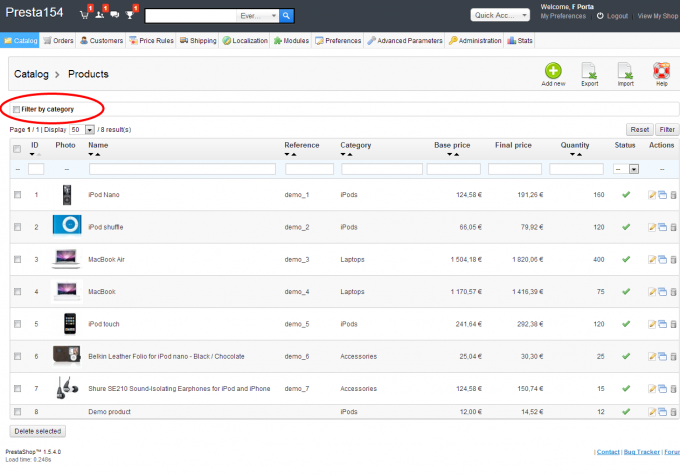Open the trophy notifications icon
The width and height of the screenshot is (680, 475).
tap(129, 15)
